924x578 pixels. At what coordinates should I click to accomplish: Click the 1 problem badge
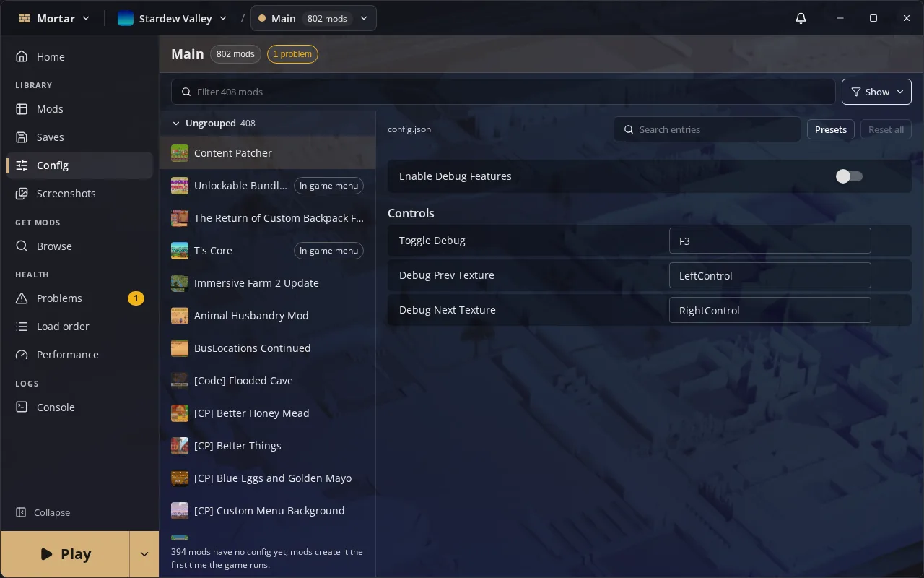tap(292, 54)
